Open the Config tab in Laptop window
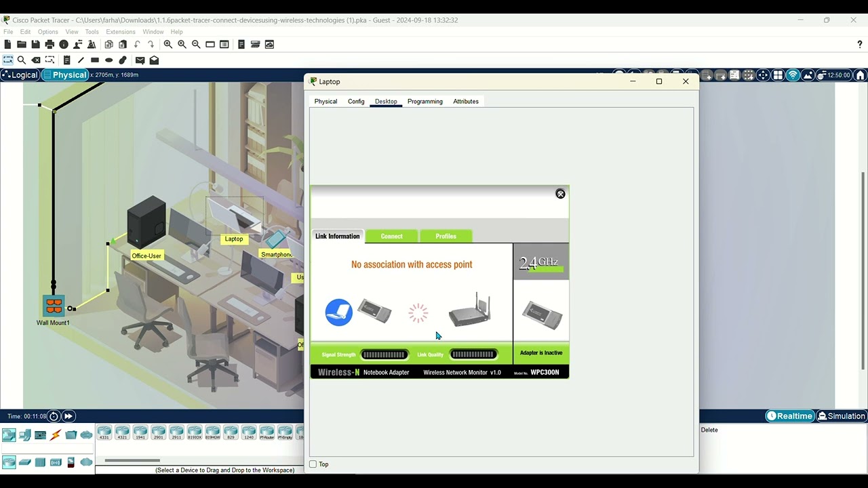Viewport: 868px width, 488px height. 356,102
